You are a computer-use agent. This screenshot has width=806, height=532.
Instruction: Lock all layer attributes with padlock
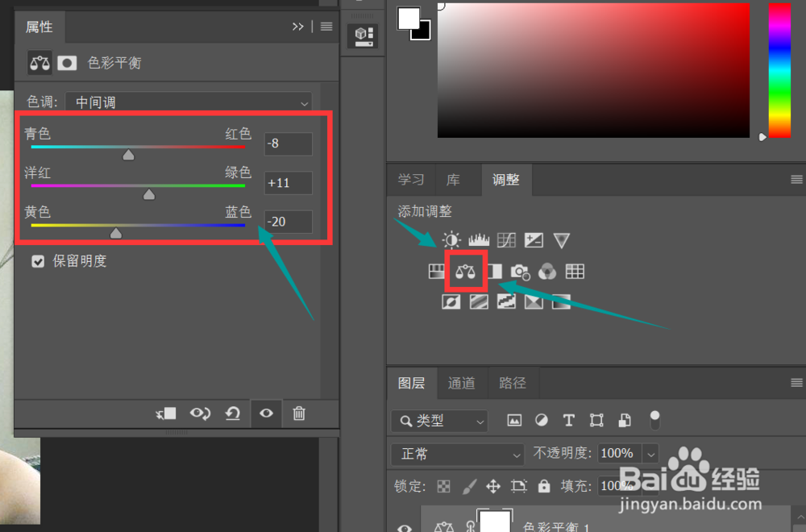click(544, 486)
